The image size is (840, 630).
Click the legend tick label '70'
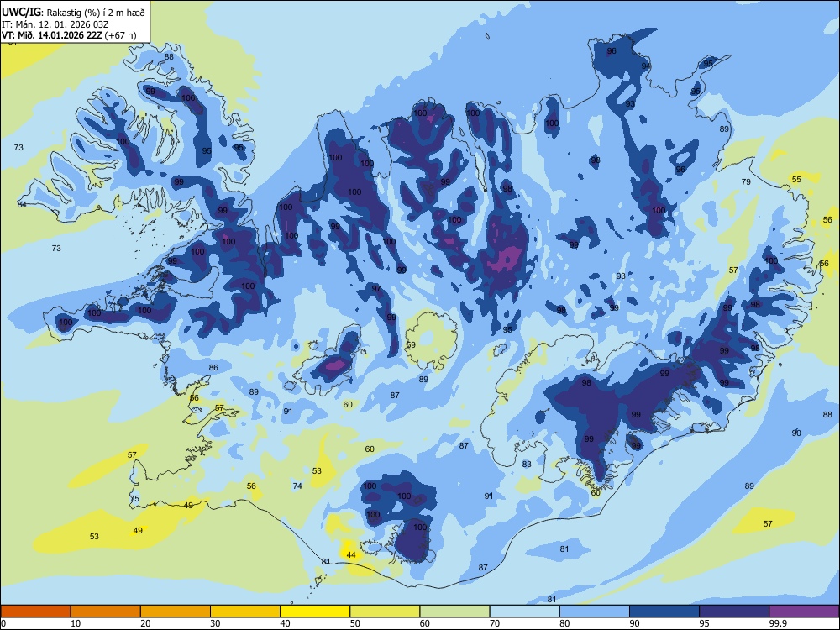pyautogui.click(x=495, y=623)
